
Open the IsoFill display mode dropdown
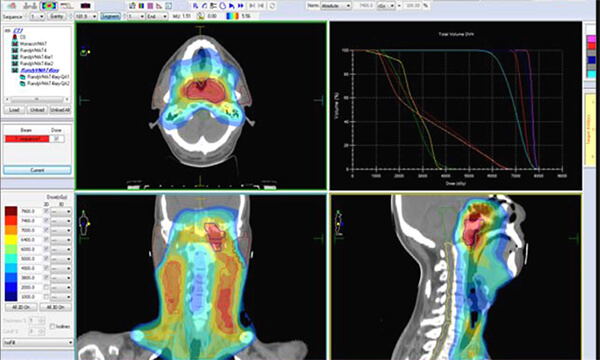tap(37, 342)
